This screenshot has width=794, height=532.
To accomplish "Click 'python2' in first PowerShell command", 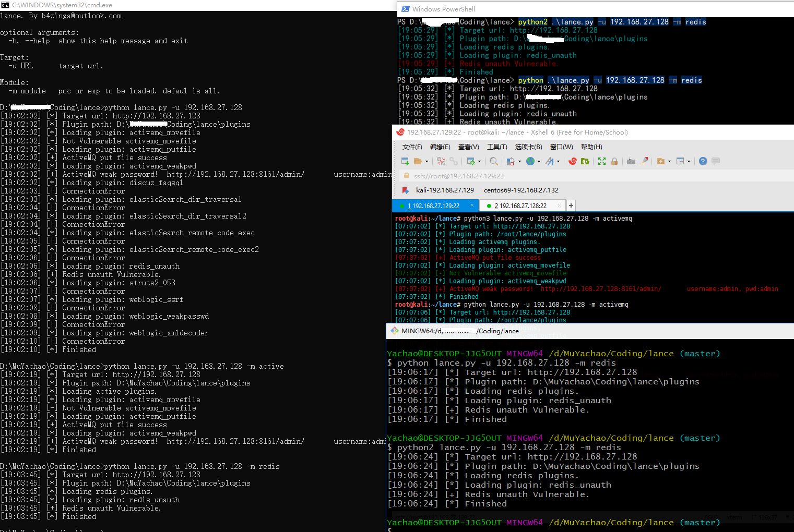I will pyautogui.click(x=533, y=22).
